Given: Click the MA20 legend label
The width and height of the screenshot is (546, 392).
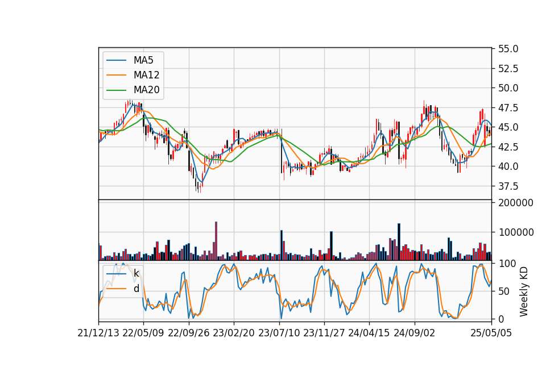Looking at the screenshot, I should [x=146, y=90].
